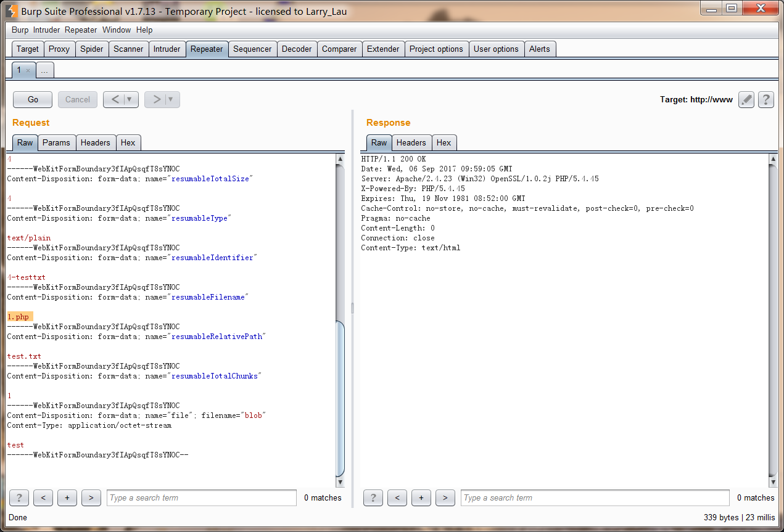Viewport: 784px width, 532px height.
Task: Go to previous match in response search
Action: pos(397,497)
